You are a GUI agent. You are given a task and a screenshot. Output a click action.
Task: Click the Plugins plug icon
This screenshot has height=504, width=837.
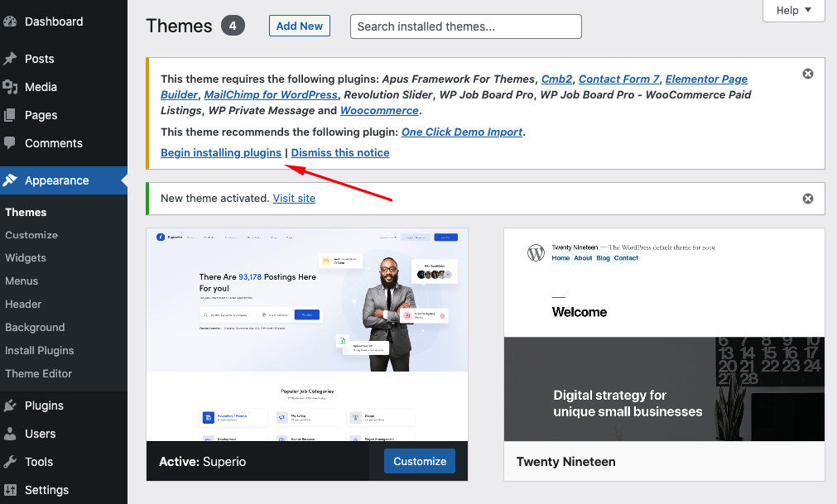click(x=10, y=406)
